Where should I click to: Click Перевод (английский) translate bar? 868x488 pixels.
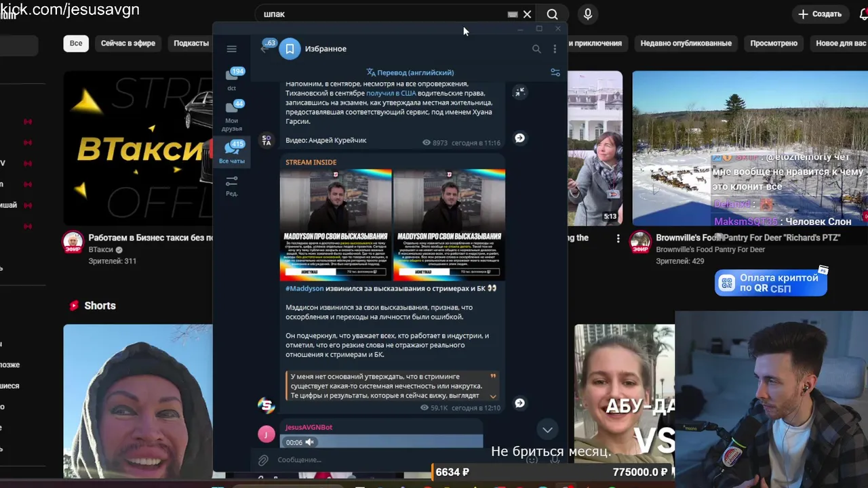pyautogui.click(x=410, y=73)
